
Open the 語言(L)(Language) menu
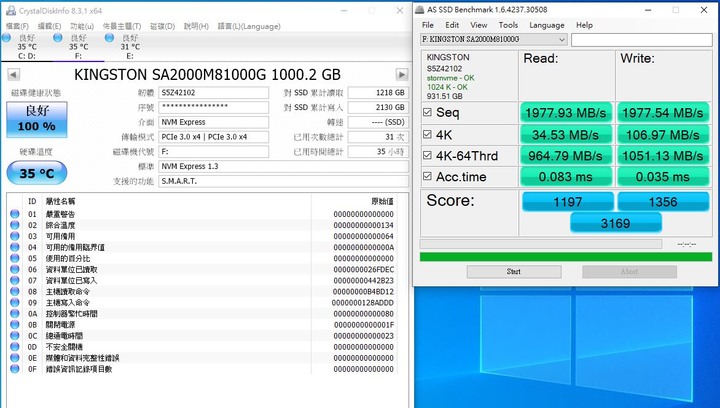tap(249, 26)
